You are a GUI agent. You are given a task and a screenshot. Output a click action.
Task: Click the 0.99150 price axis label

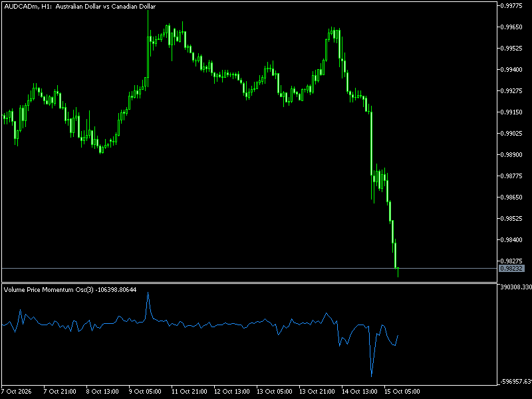coord(513,112)
